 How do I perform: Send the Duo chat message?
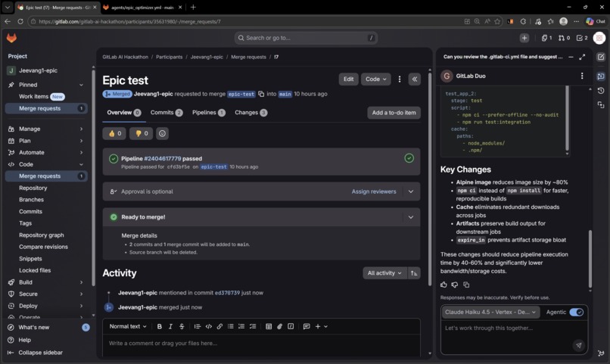click(579, 345)
